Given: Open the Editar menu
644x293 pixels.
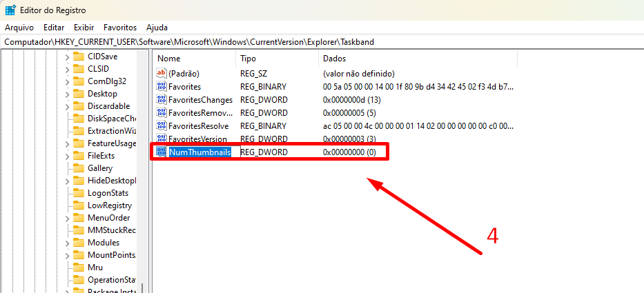Looking at the screenshot, I should coord(54,28).
